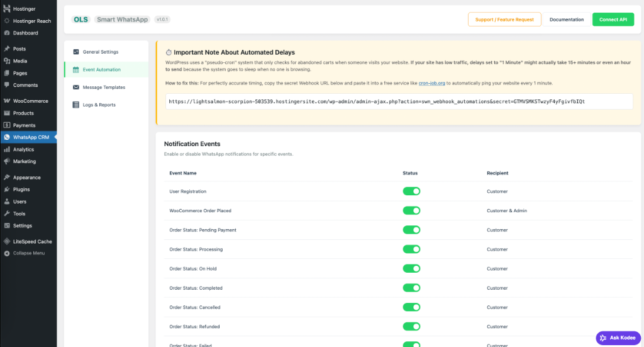Click the Notification Events heading
The image size is (644, 347).
[192, 144]
